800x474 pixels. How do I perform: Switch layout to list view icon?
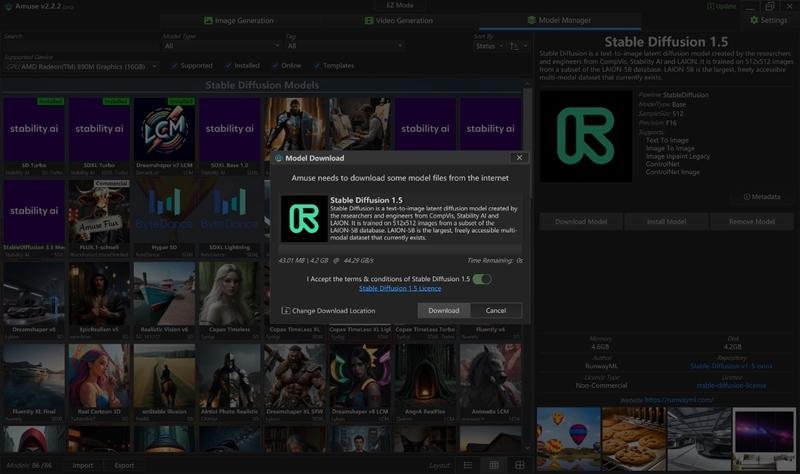(x=467, y=465)
